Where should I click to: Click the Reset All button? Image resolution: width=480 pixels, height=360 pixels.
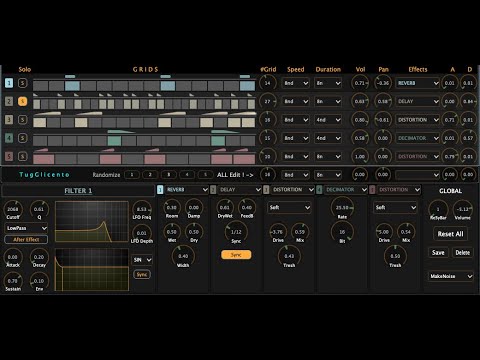[x=450, y=234]
